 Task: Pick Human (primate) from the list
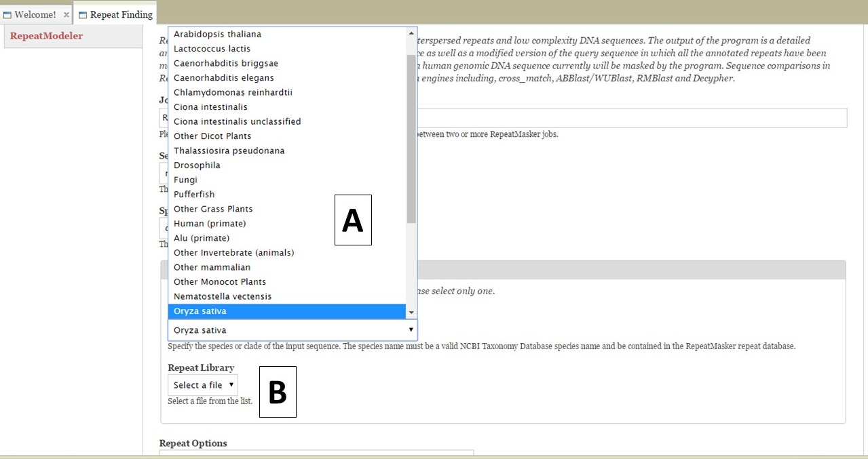pyautogui.click(x=288, y=224)
